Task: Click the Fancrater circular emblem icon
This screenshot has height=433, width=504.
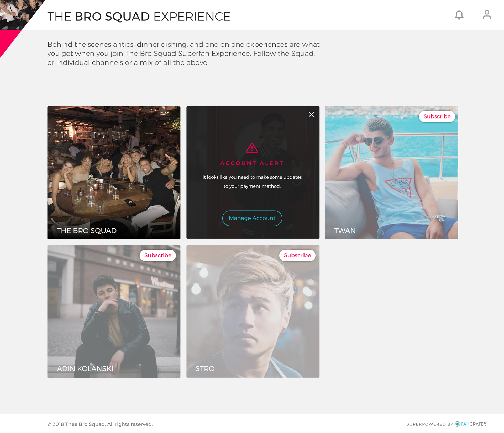Action: coord(458,424)
